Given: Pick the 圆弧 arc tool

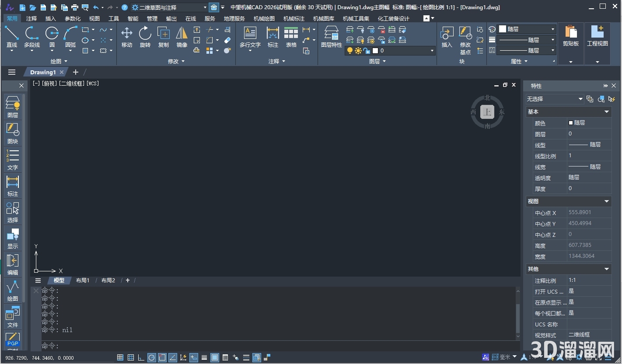Looking at the screenshot, I should 70,37.
